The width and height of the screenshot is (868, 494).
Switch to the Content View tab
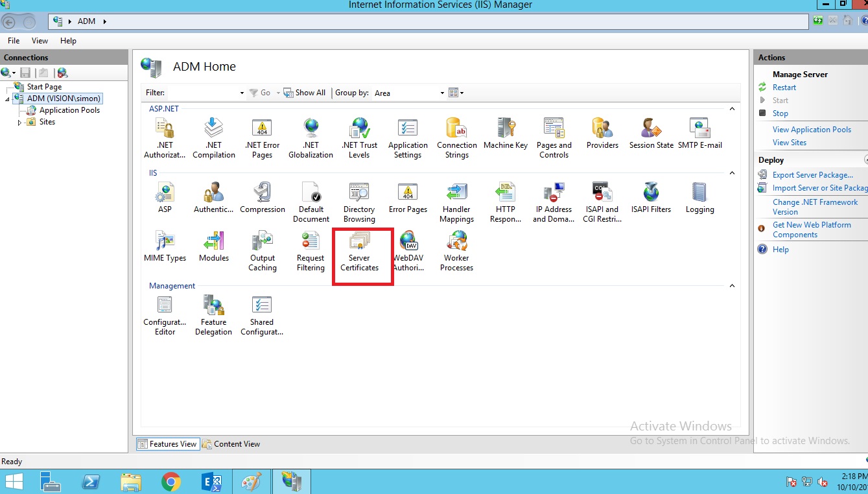(231, 444)
